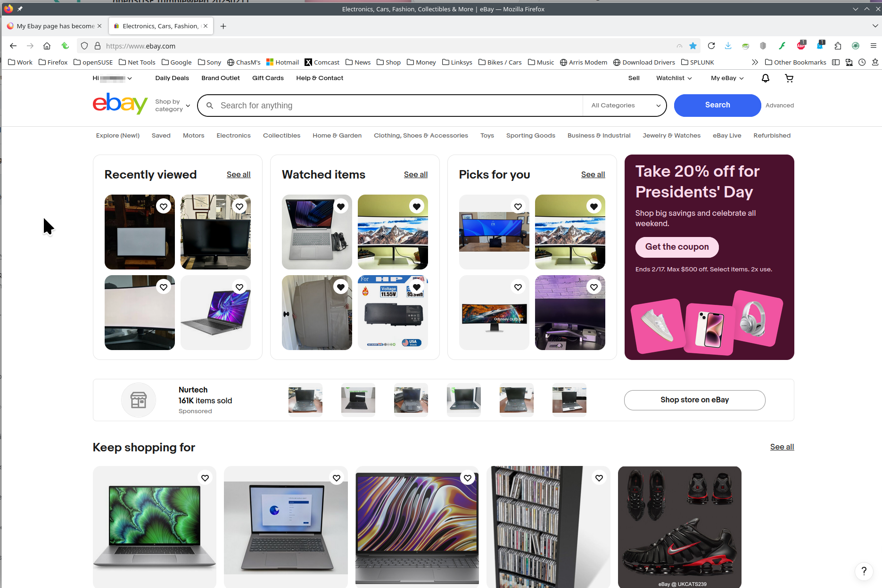
Task: Click Get the coupon button
Action: pyautogui.click(x=676, y=247)
